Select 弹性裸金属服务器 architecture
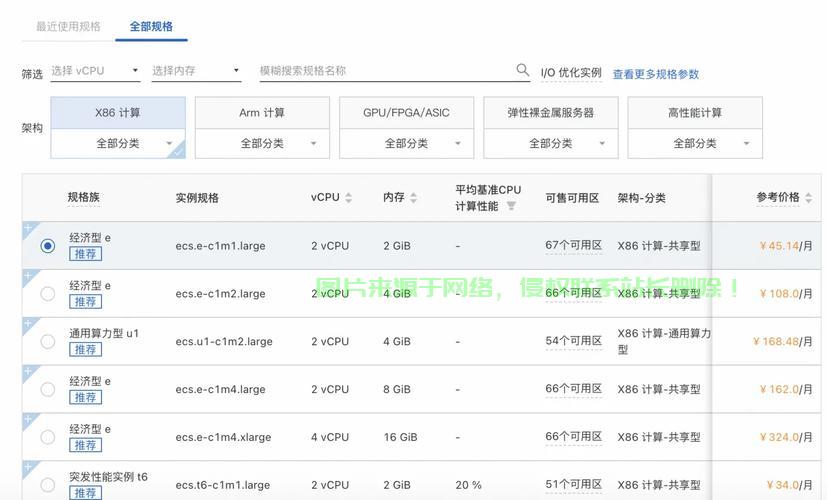The image size is (827, 500). (551, 112)
